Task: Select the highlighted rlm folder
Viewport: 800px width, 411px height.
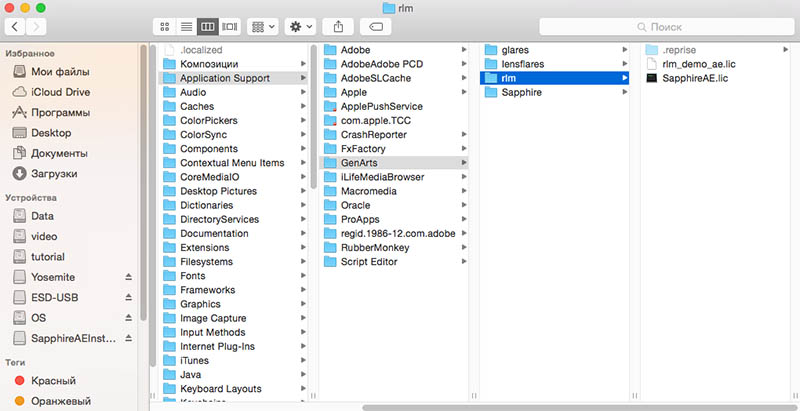Action: (555, 79)
